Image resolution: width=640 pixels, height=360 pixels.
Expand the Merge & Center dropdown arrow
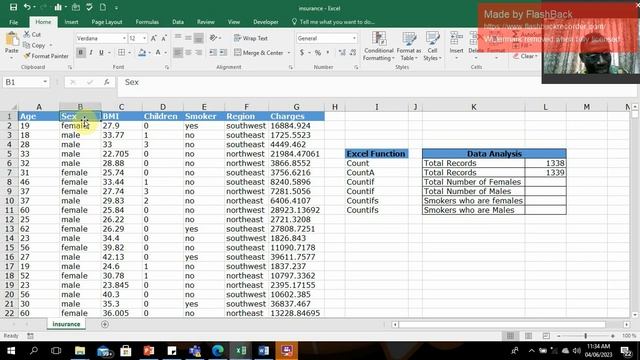tap(289, 53)
